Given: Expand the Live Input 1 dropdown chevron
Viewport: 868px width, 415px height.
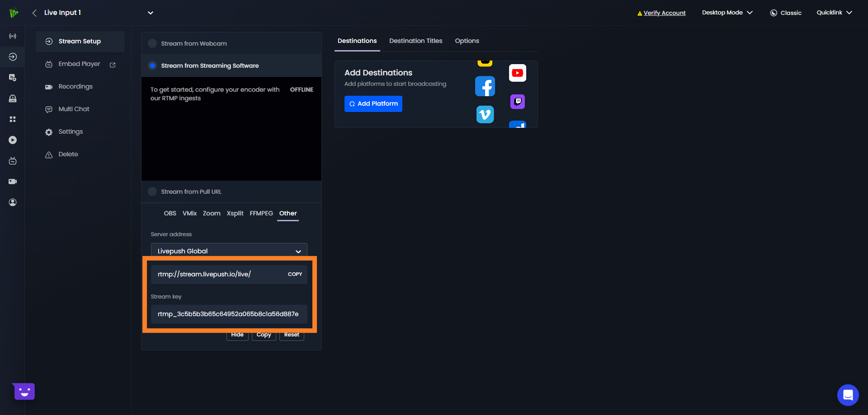Looking at the screenshot, I should 151,13.
